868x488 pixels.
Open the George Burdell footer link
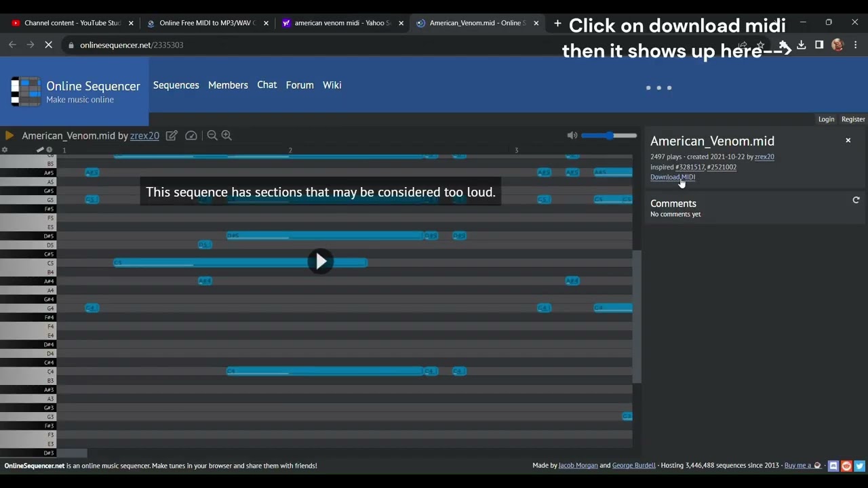(x=634, y=466)
